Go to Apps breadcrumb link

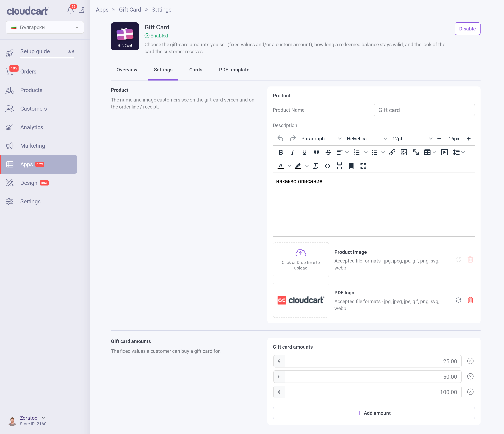tap(102, 10)
